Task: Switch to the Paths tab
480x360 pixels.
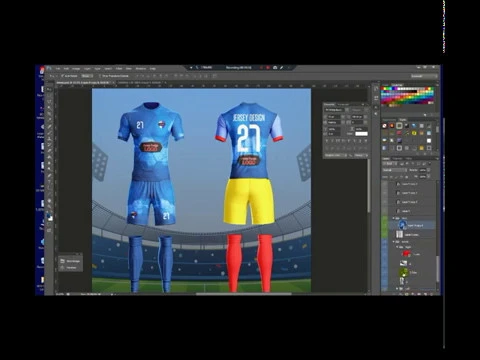Action: [409, 158]
